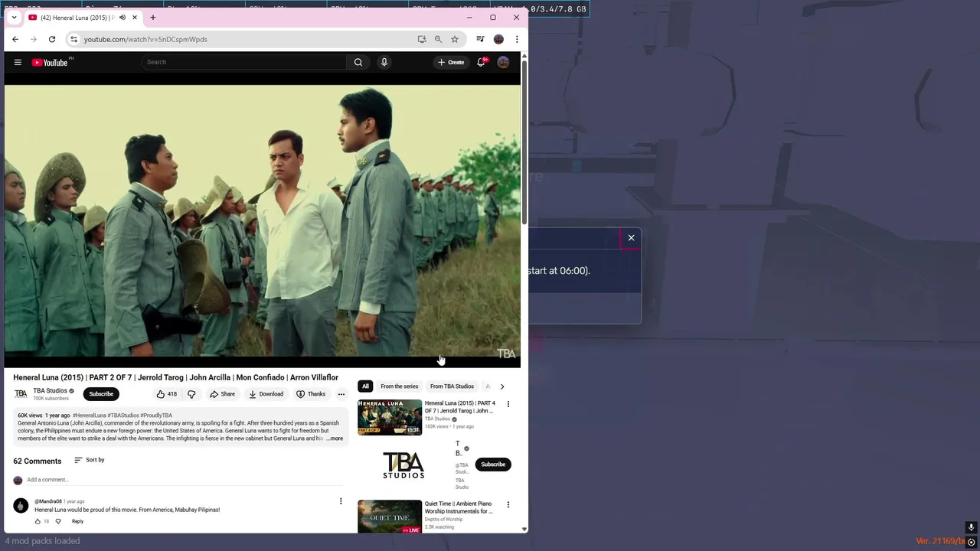Open the Chrome profile avatar
This screenshot has width=980, height=551.
tap(498, 39)
